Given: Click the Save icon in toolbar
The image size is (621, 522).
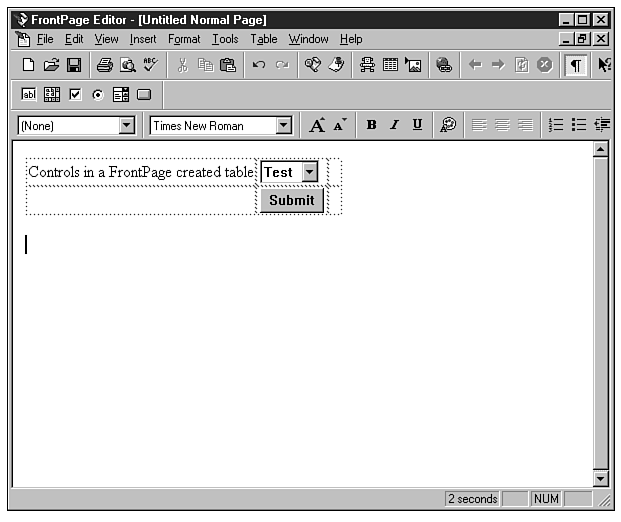Looking at the screenshot, I should pos(73,65).
